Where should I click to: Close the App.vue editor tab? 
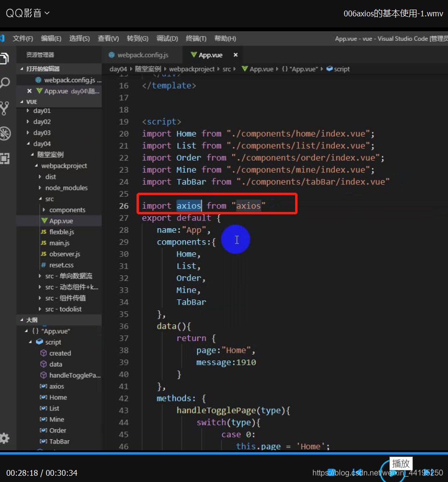pyautogui.click(x=236, y=55)
